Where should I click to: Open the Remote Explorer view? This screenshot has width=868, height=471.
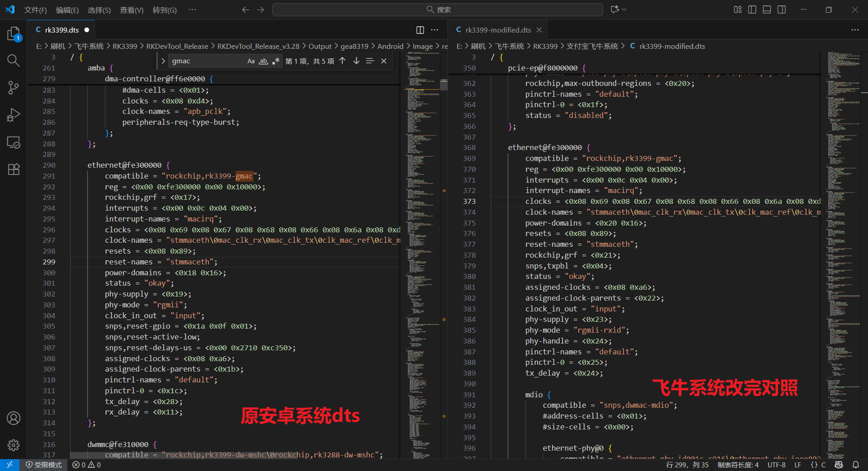click(x=14, y=142)
